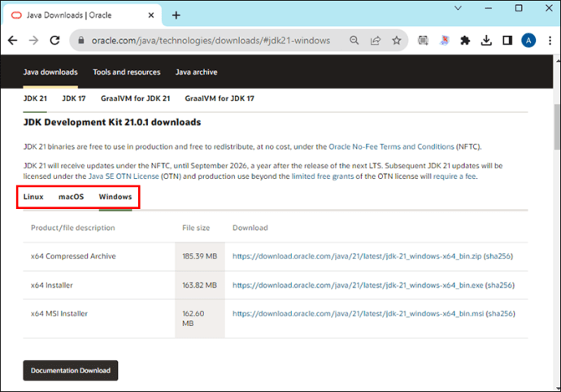Click the lock icon in address bar
This screenshot has height=392, width=561.
81,40
